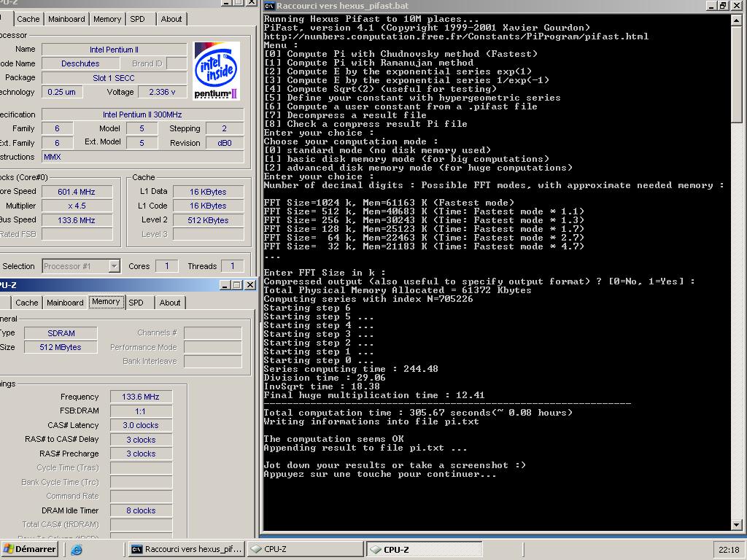Viewport: 747px width, 560px height.
Task: Open About tab in lower CPU-Z window
Action: coord(169,303)
